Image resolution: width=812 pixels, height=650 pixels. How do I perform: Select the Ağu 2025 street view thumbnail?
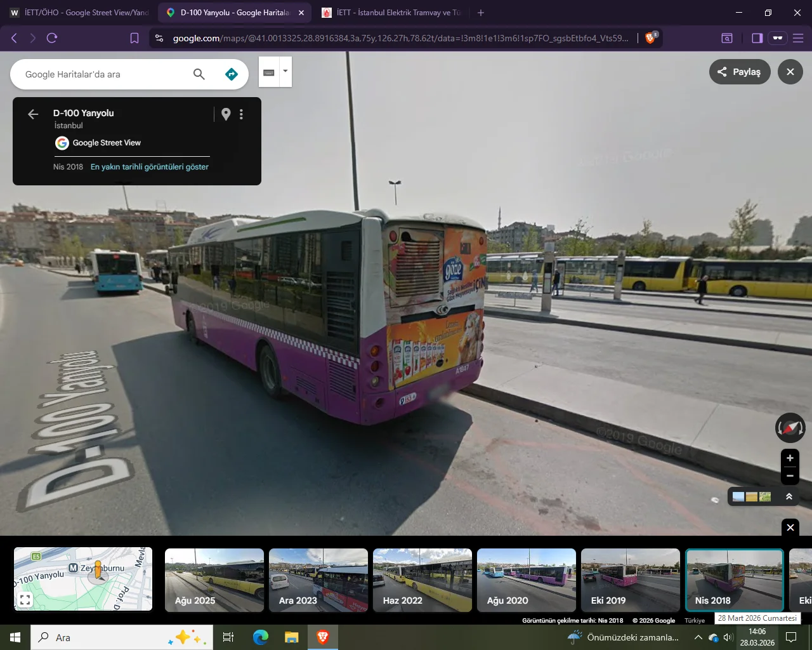(x=214, y=580)
